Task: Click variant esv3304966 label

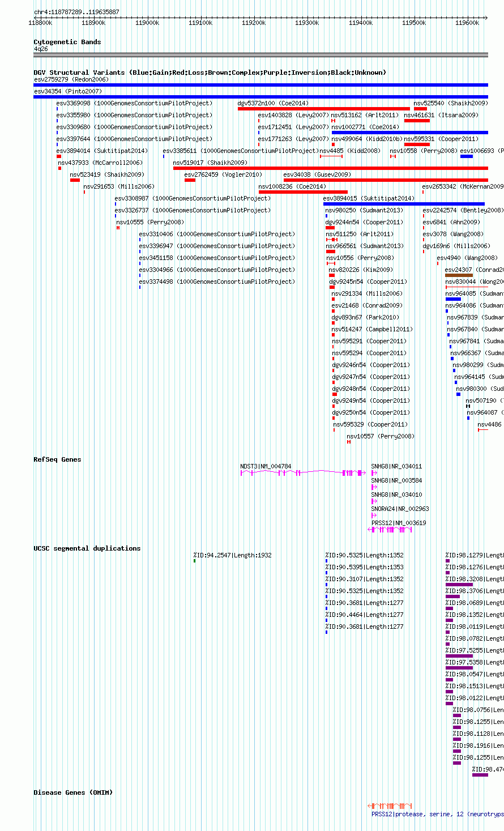Action: coord(217,270)
